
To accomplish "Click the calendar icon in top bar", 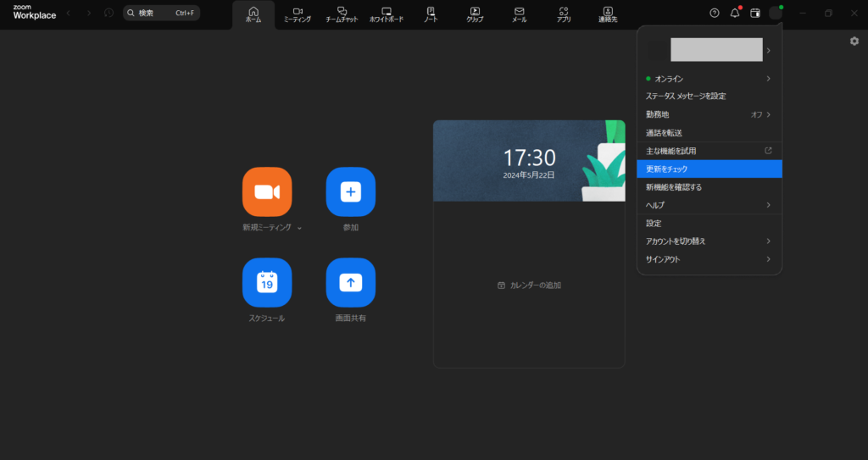I will [755, 14].
